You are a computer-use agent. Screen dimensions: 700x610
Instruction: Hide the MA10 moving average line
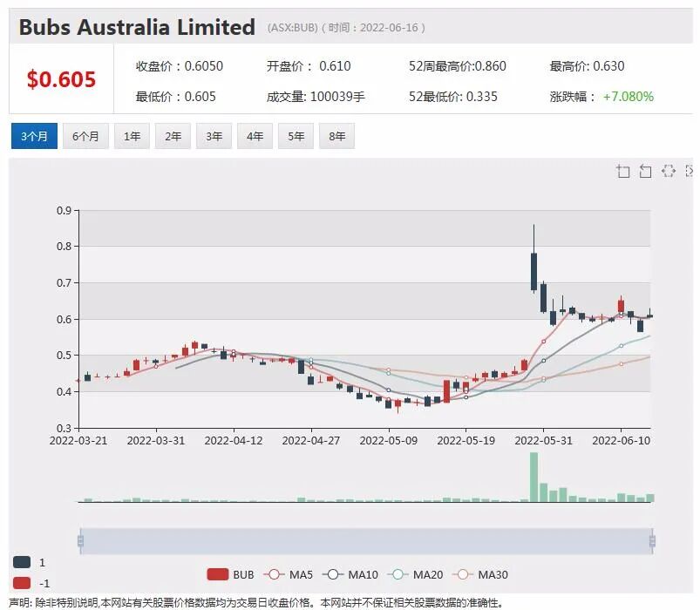point(350,574)
